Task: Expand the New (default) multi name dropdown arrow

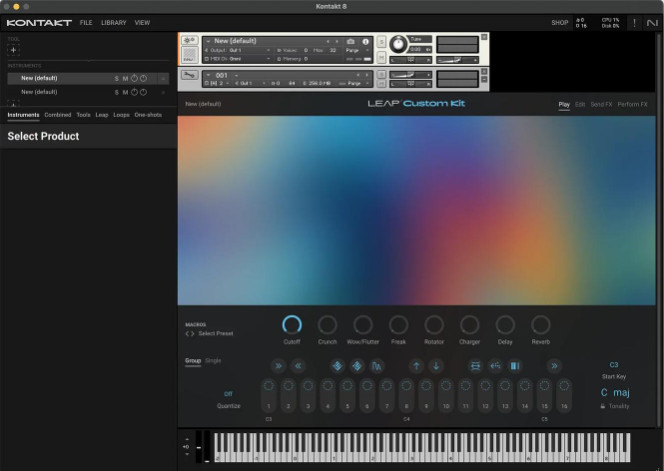Action: (208, 41)
